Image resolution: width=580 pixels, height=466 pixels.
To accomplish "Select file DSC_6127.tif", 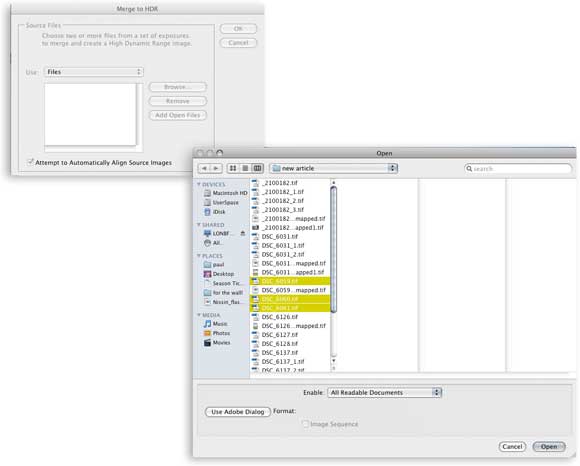I will tap(290, 335).
